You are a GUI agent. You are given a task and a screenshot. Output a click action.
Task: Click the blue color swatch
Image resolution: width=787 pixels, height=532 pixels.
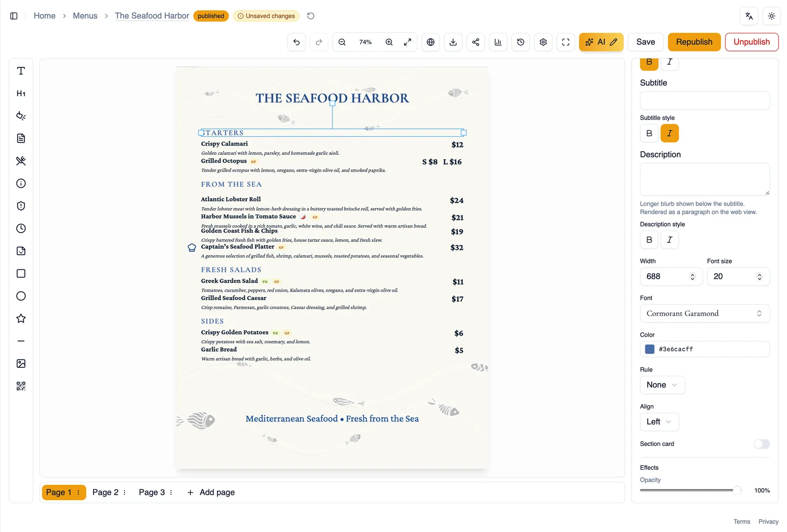click(650, 350)
